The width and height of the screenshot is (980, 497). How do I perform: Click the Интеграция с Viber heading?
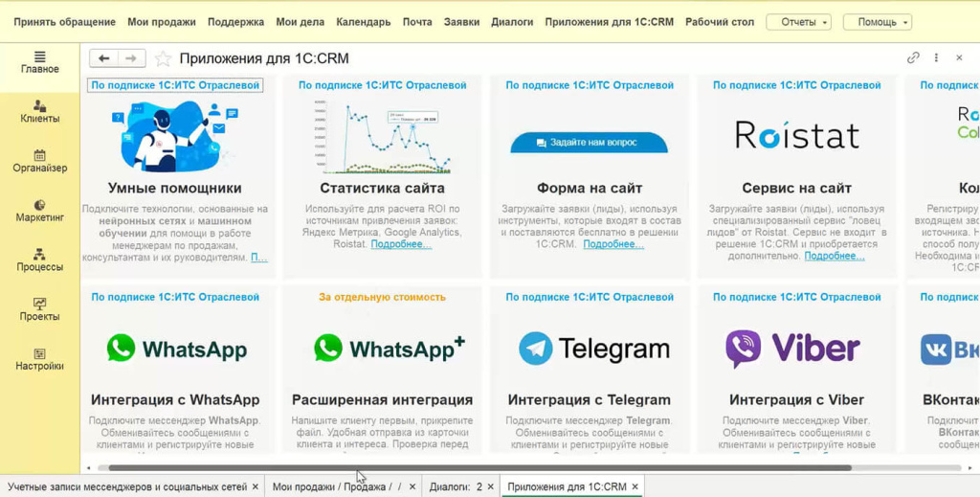[797, 399]
